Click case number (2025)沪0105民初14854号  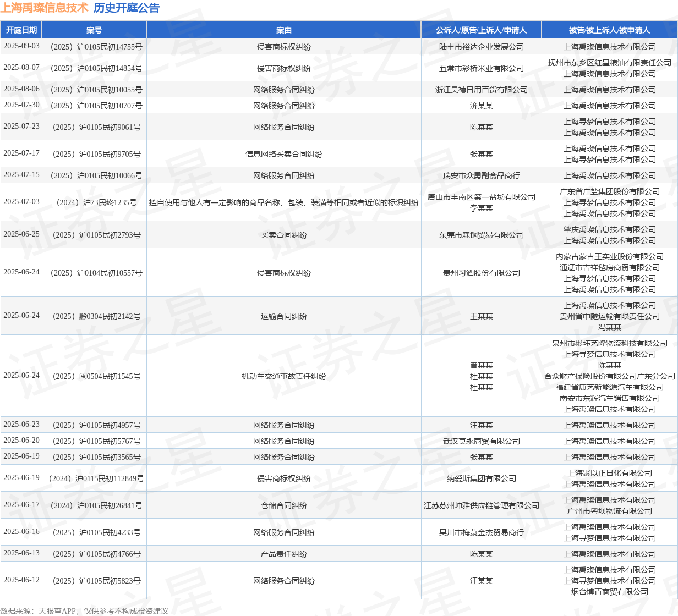pyautogui.click(x=94, y=68)
